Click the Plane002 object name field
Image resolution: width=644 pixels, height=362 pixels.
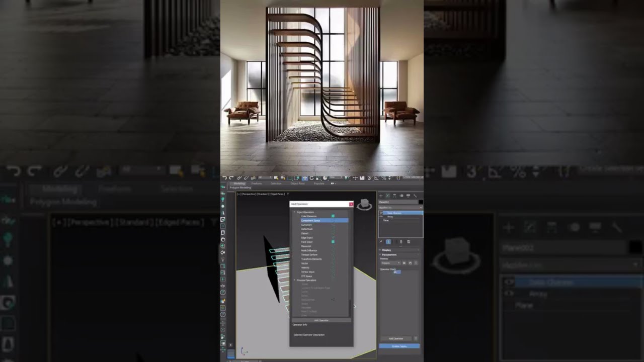398,202
